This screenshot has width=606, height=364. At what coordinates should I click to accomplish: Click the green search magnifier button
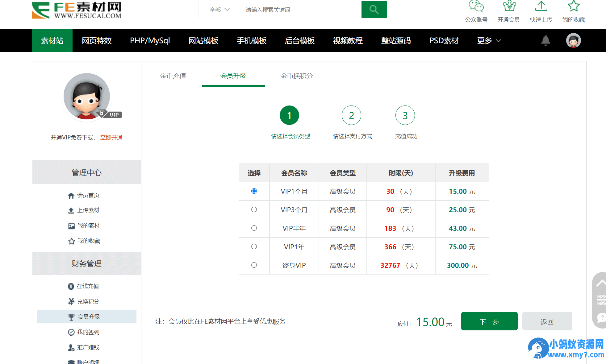tap(374, 10)
